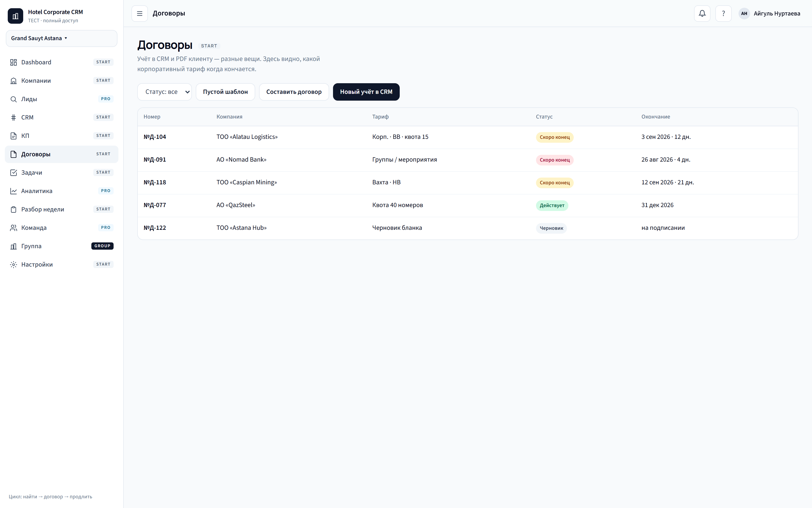Click the Договоры file icon in sidebar
The width and height of the screenshot is (812, 508).
[14, 154]
